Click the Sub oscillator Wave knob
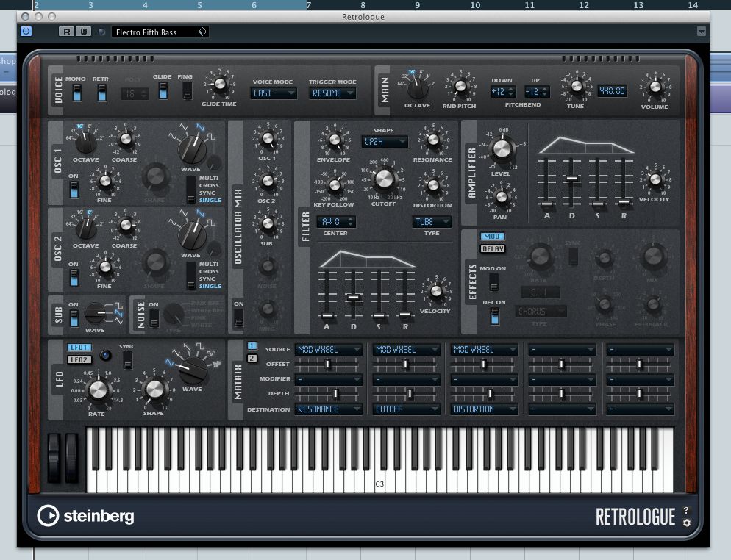 pyautogui.click(x=95, y=314)
